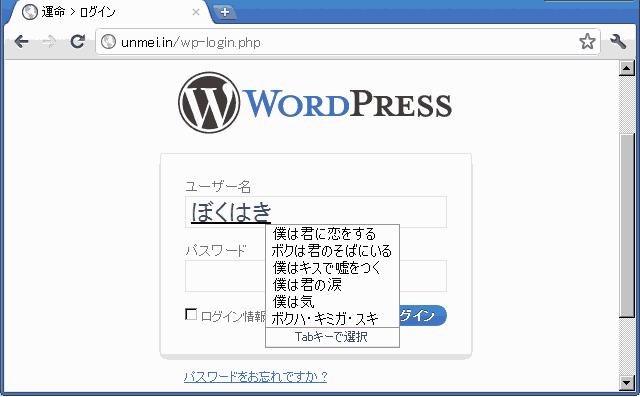Click the scrollbar down arrow
This screenshot has width=640, height=397.
tap(627, 382)
